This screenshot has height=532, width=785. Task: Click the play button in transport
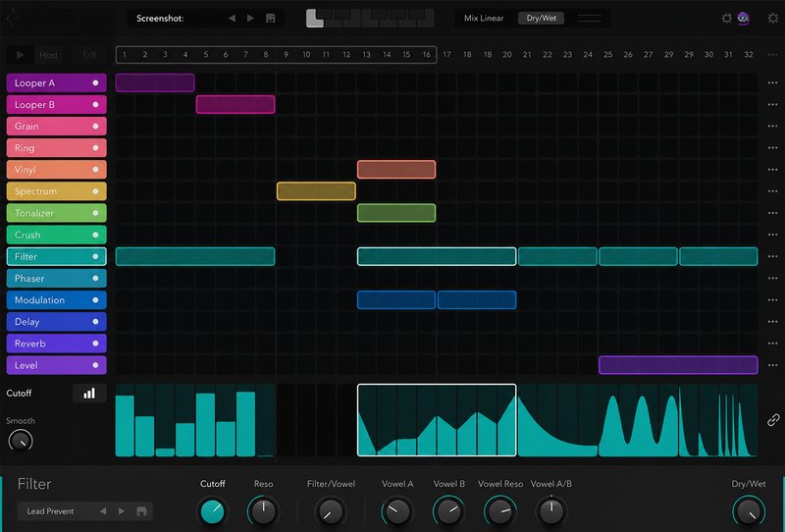(20, 55)
